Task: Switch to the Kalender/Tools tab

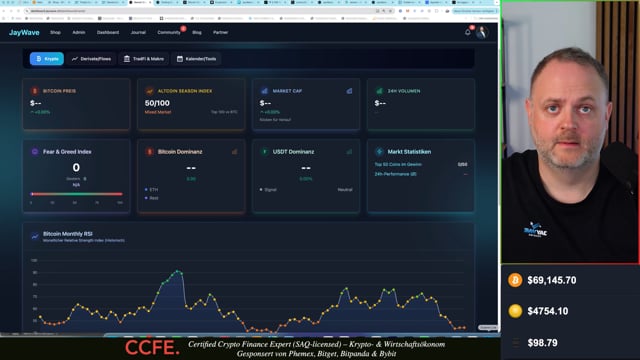Action: tap(196, 59)
